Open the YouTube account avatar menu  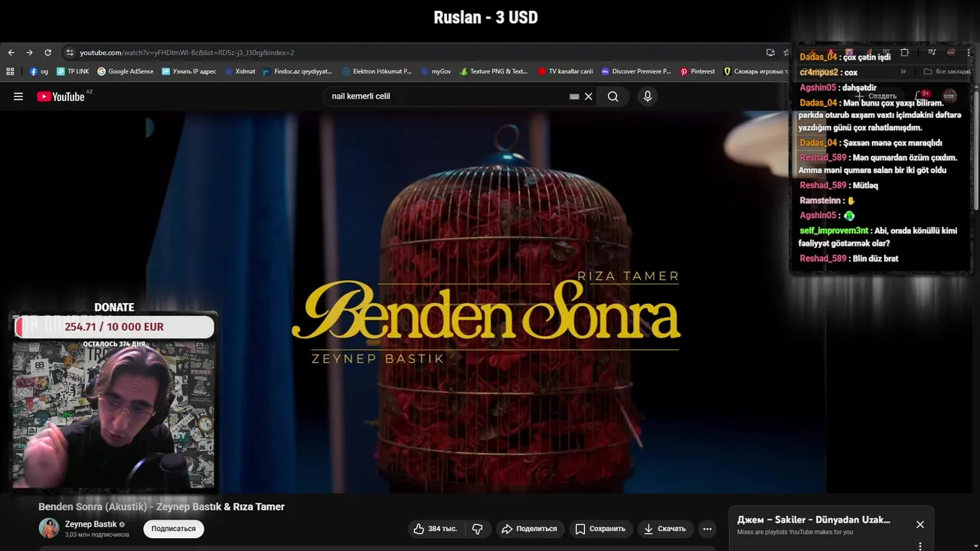tap(949, 96)
